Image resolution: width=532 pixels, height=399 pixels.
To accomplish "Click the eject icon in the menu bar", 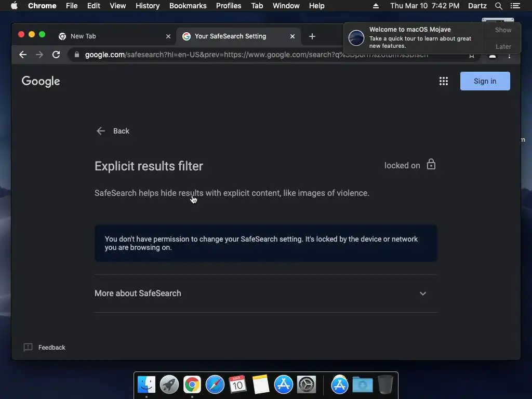I will 376,6.
